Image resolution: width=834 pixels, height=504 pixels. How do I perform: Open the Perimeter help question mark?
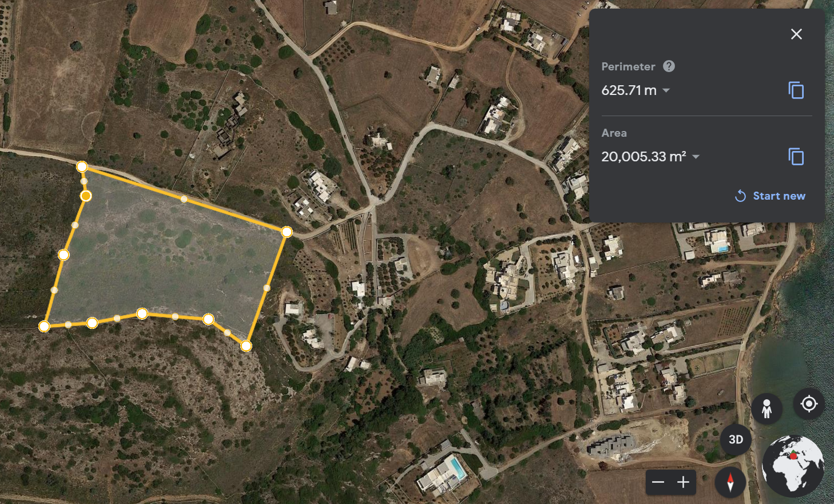coord(669,66)
